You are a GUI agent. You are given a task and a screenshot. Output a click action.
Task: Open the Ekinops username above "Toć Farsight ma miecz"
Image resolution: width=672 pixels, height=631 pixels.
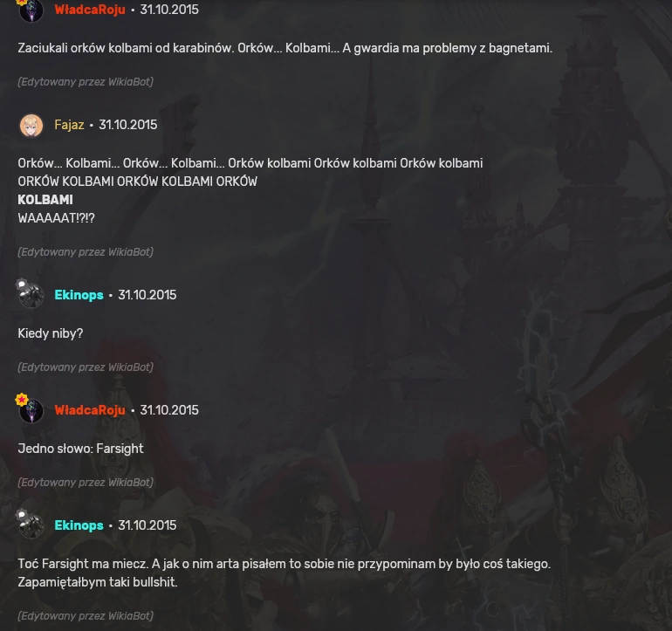[x=79, y=525]
